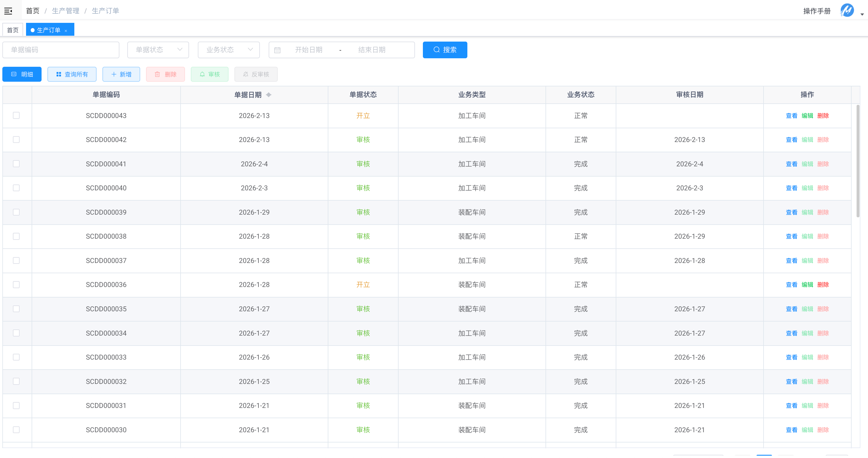Select checkbox for SCDD000043
Image resolution: width=868 pixels, height=458 pixels.
[x=16, y=116]
